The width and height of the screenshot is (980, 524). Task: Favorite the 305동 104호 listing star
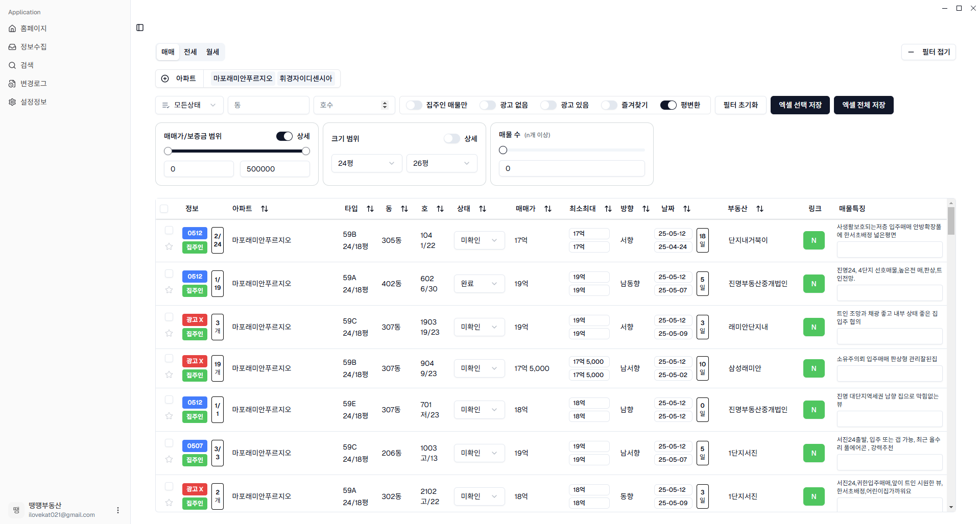pyautogui.click(x=169, y=247)
